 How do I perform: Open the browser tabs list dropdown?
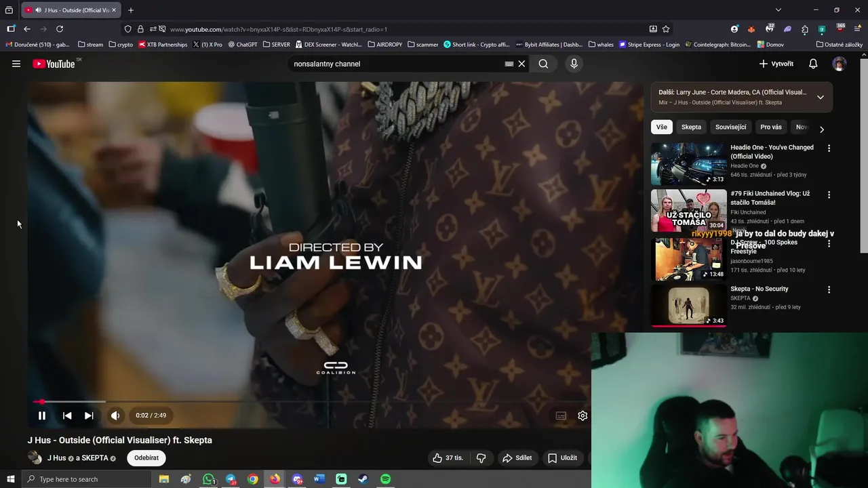[x=778, y=10]
